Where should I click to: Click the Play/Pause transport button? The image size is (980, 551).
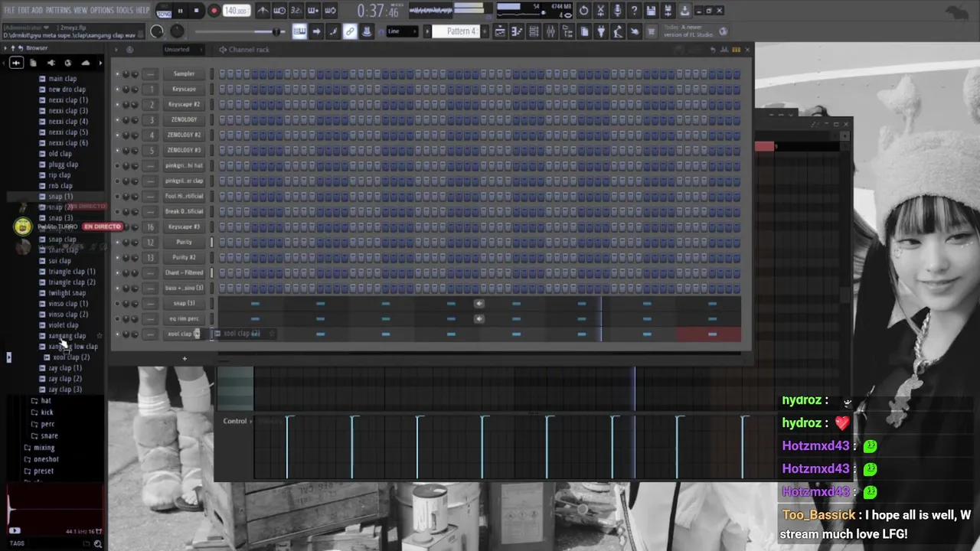180,11
